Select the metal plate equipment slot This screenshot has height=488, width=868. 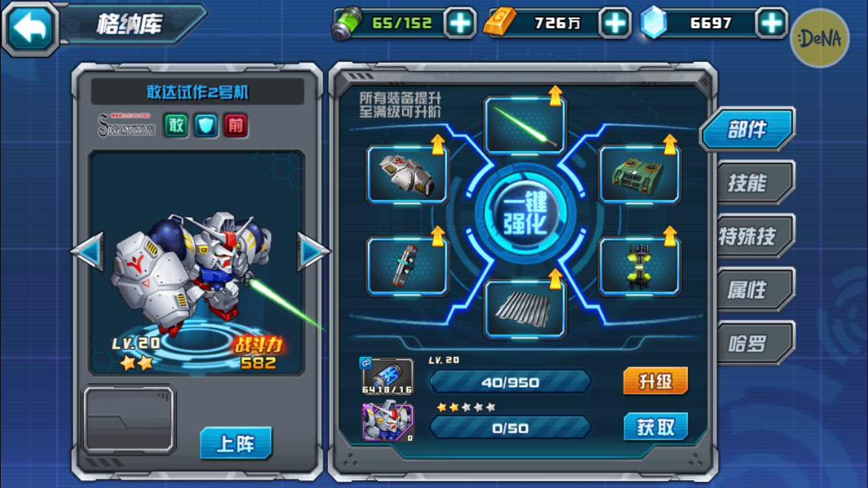[525, 309]
